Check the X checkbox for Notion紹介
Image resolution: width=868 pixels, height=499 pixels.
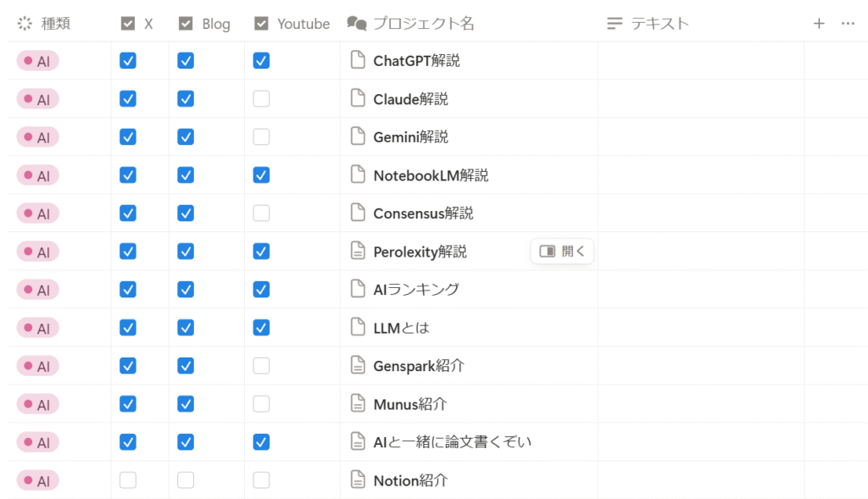(128, 480)
